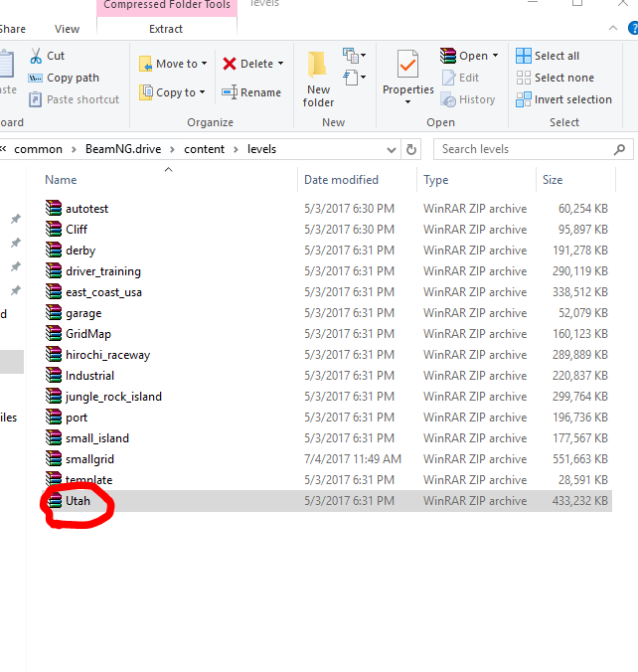Click levels in the breadcrumb path

261,149
